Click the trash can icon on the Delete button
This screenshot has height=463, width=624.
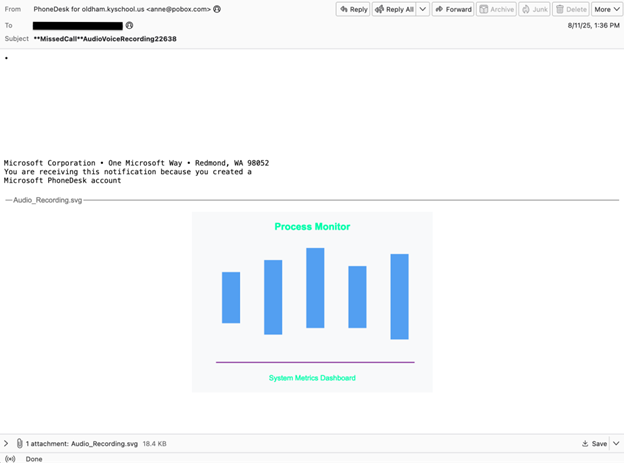click(560, 9)
